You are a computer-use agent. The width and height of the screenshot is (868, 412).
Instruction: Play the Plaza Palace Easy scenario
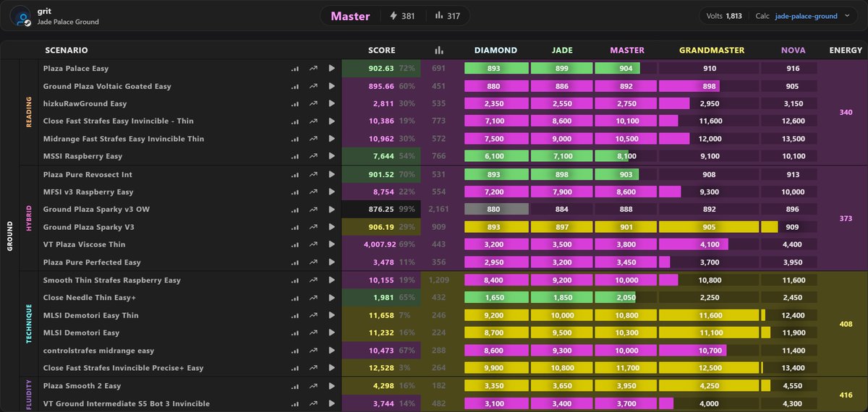pos(332,69)
